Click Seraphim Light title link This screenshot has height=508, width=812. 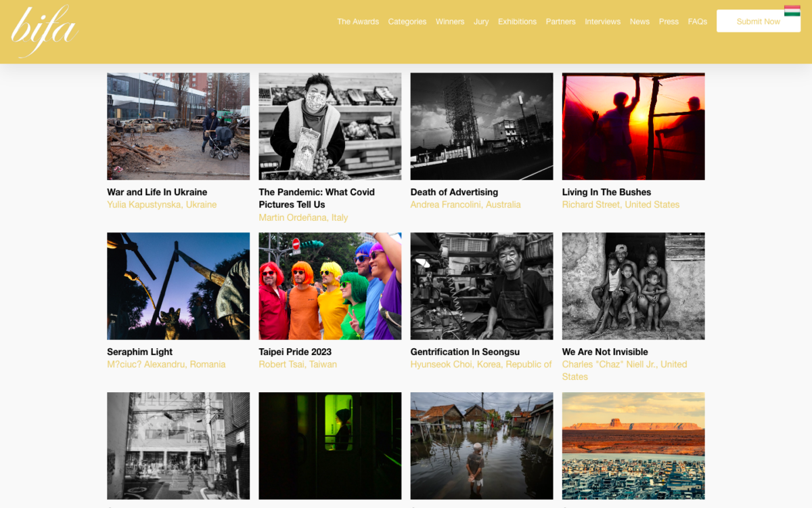(139, 352)
